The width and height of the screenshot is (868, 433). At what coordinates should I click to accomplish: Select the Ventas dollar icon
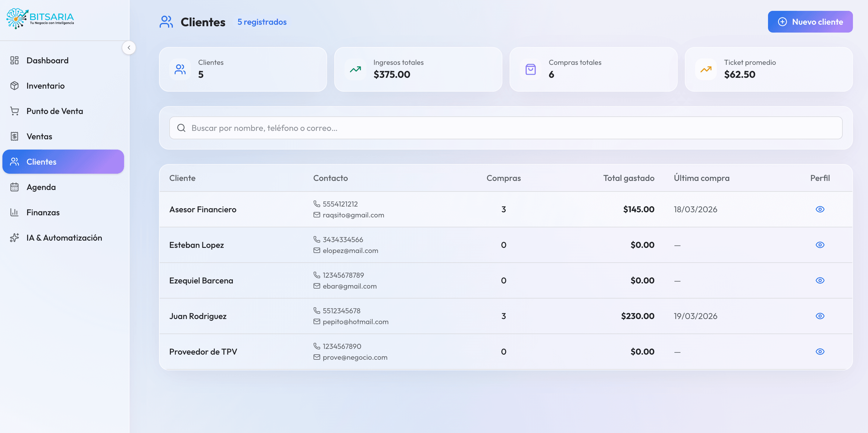point(14,136)
